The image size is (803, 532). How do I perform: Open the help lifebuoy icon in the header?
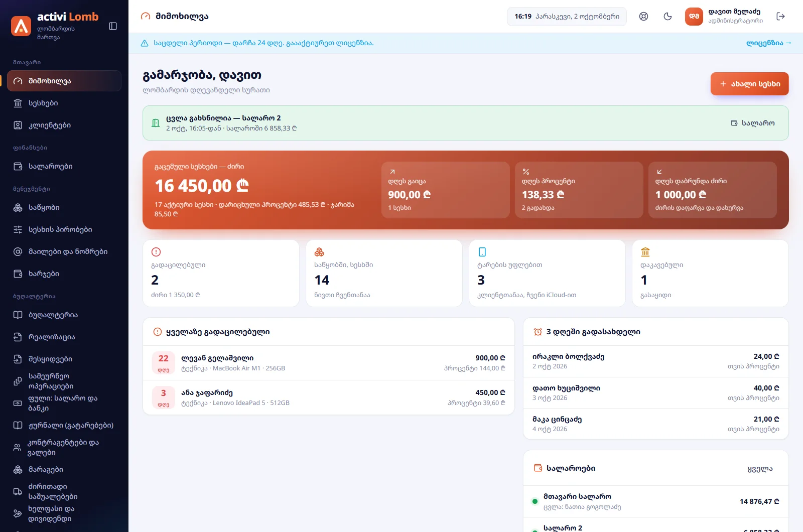click(x=643, y=17)
